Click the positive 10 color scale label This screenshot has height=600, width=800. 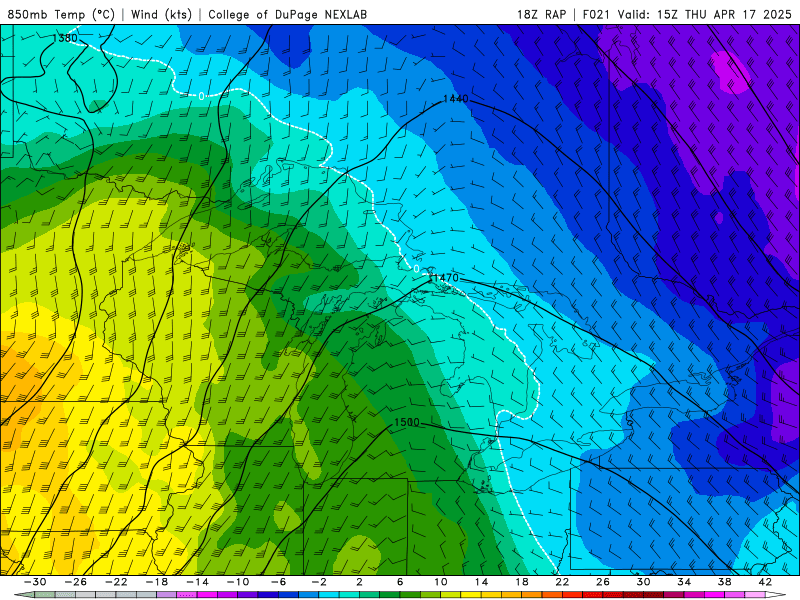441,582
